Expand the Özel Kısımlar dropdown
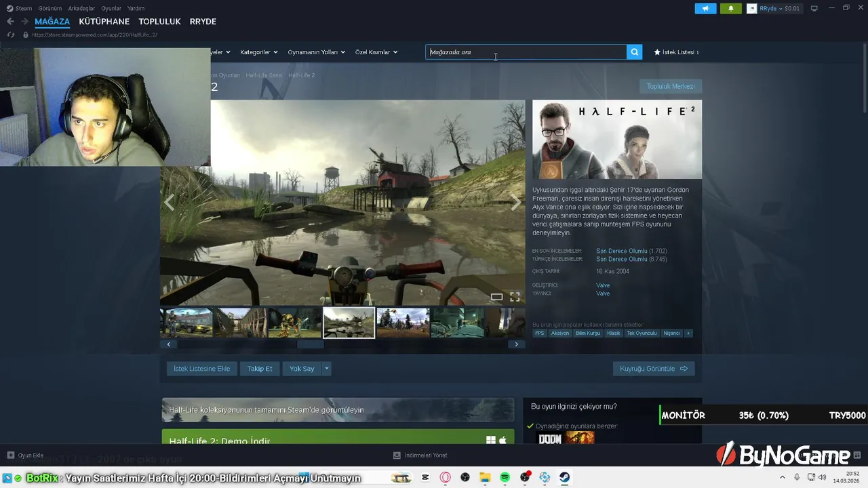The height and width of the screenshot is (488, 868). point(376,52)
